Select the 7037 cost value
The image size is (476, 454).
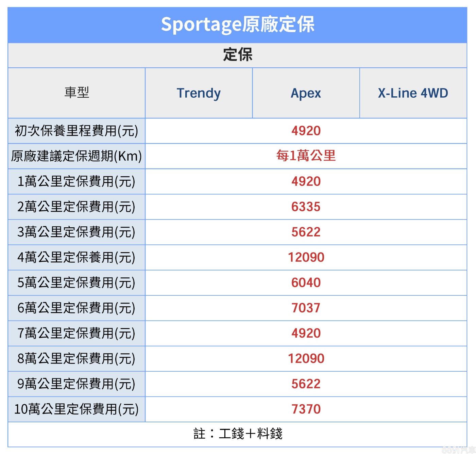[x=306, y=308]
